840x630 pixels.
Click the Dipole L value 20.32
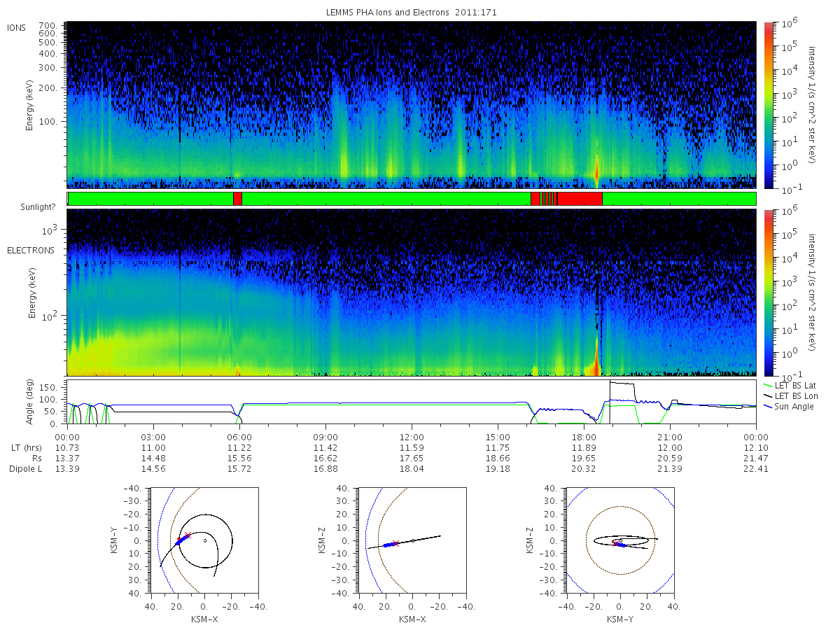(x=584, y=469)
